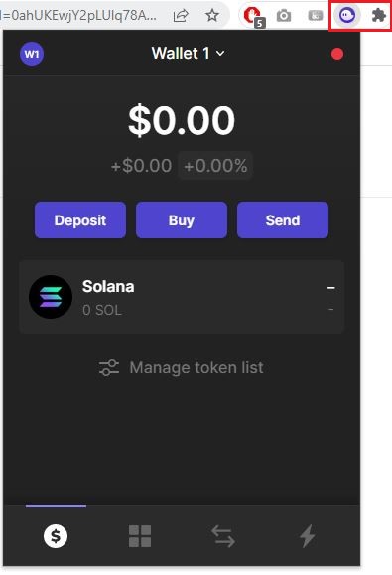
Task: Expand the Wallet 1 dropdown
Action: pyautogui.click(x=189, y=54)
